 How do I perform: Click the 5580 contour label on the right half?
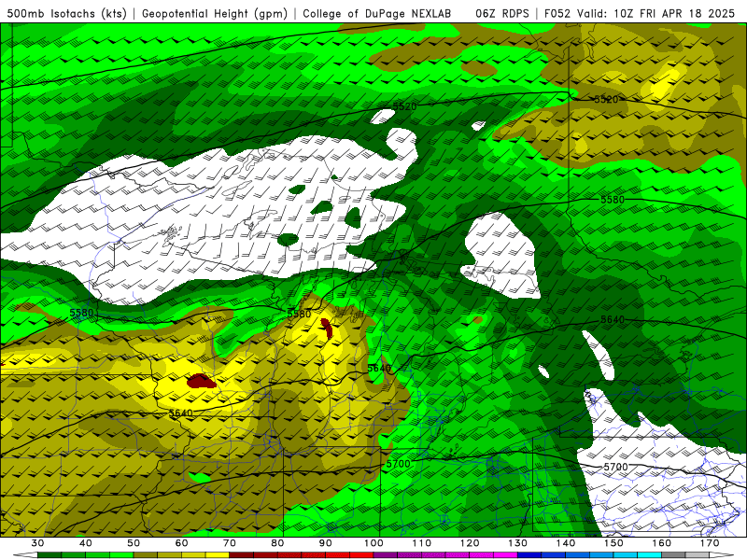(613, 200)
